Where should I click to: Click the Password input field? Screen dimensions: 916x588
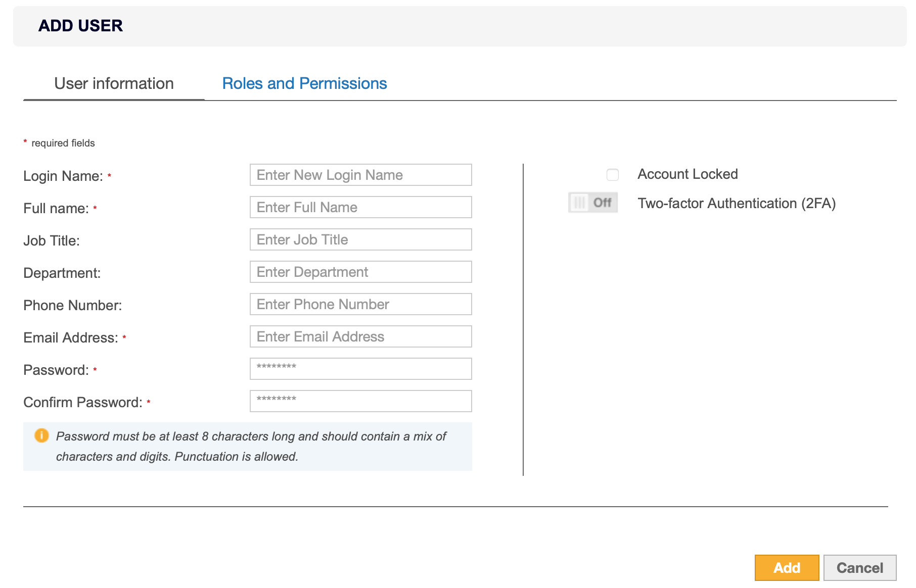click(x=360, y=369)
